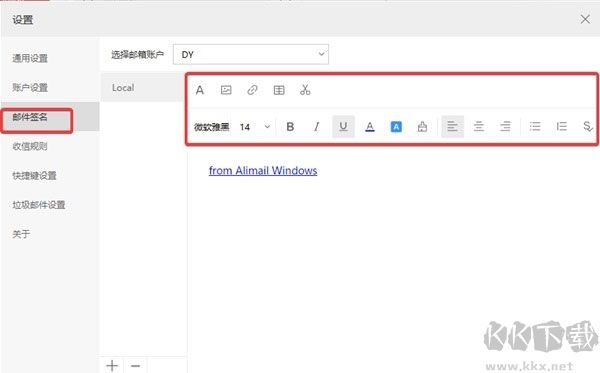The image size is (600, 373).
Task: Center align the signature text
Action: [x=479, y=127]
